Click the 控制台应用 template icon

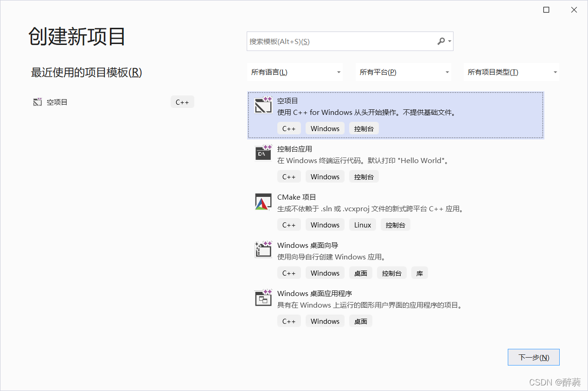[x=263, y=153]
